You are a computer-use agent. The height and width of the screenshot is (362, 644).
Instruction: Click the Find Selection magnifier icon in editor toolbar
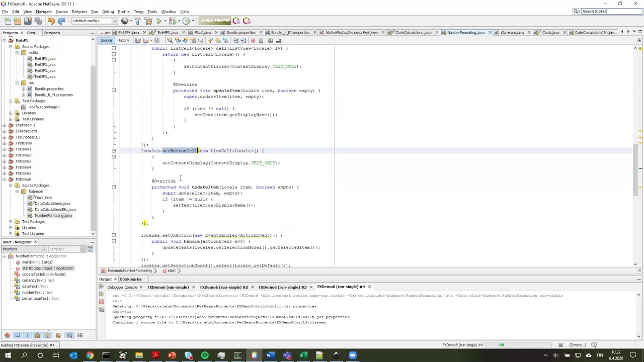(x=170, y=41)
